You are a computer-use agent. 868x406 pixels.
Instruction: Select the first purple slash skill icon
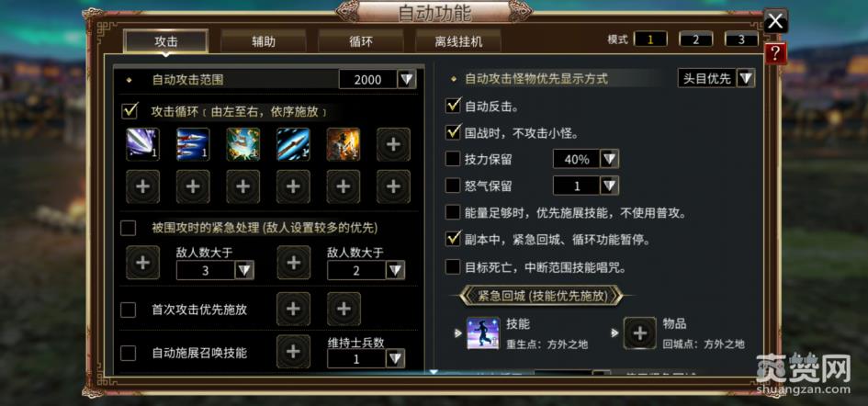point(142,144)
